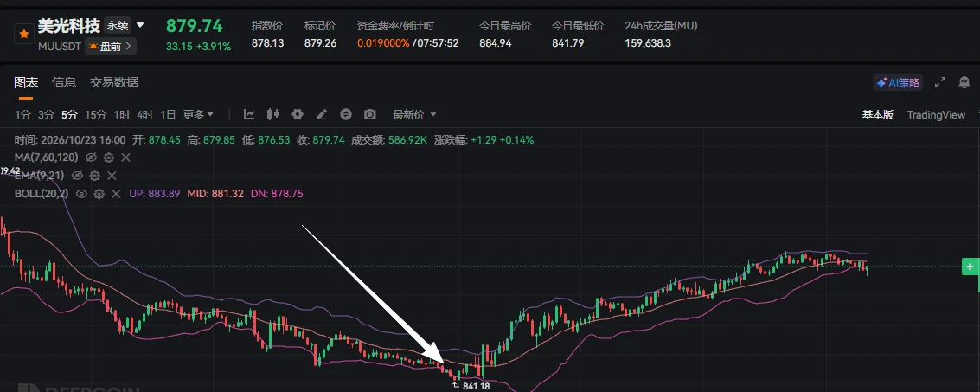Select the candlestick chart type icon
This screenshot has height=392, width=980.
point(273,114)
